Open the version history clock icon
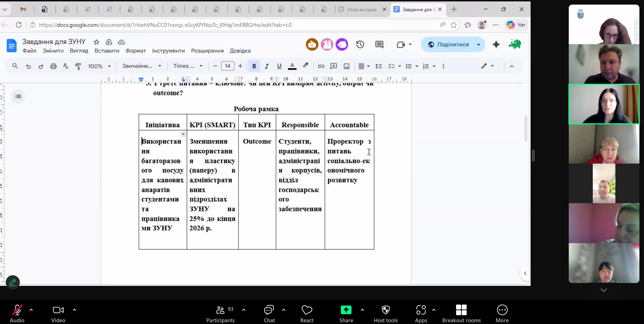 pyautogui.click(x=360, y=45)
